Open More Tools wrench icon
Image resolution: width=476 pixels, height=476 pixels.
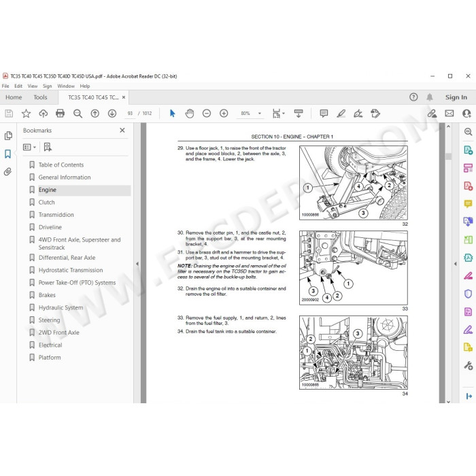pos(468,366)
